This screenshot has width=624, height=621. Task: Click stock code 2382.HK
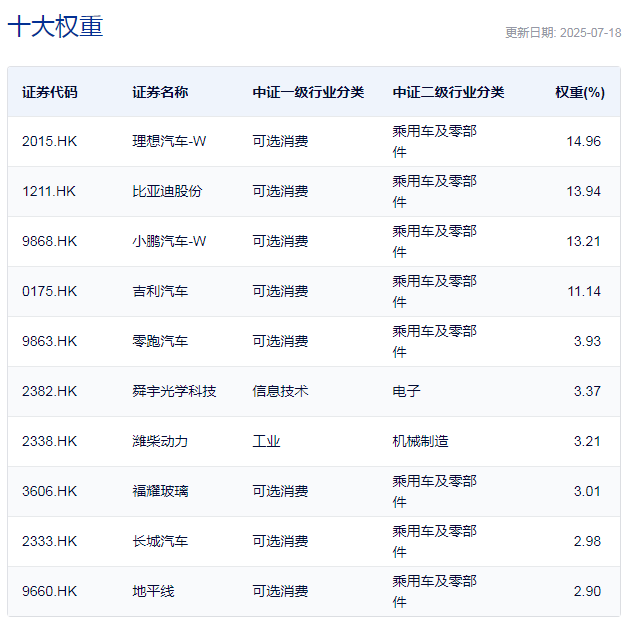[x=49, y=391]
